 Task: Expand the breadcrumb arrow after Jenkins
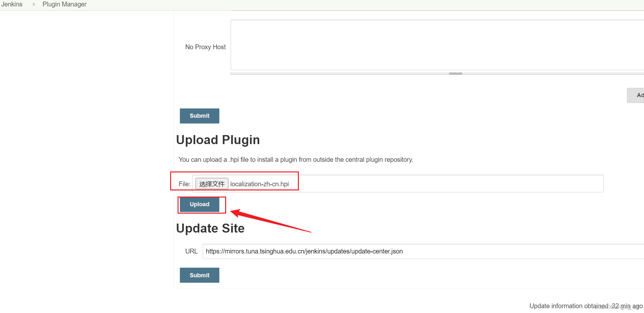pos(34,4)
